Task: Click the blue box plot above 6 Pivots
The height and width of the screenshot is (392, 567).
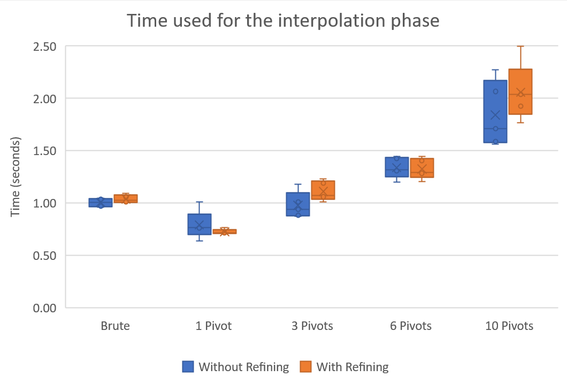Action: click(x=397, y=167)
